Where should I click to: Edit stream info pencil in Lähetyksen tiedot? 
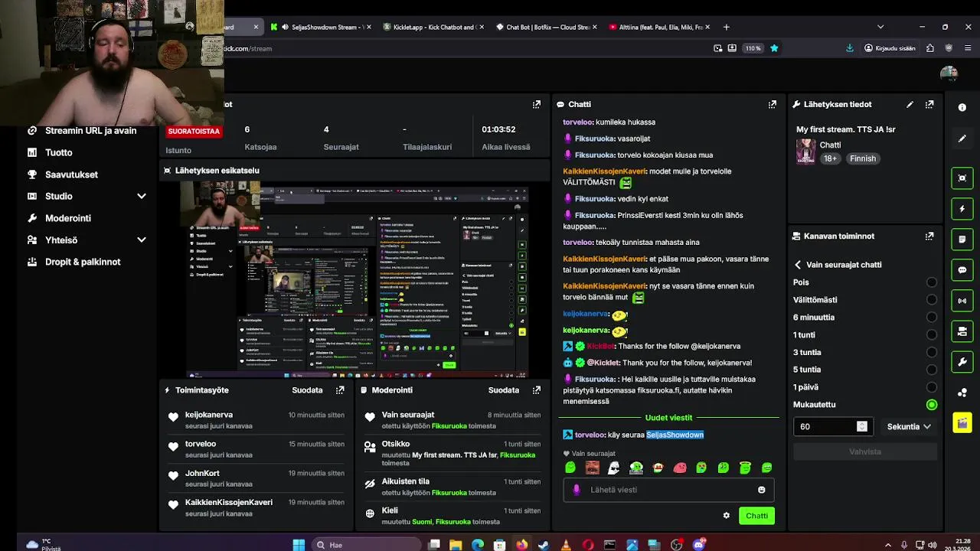[x=910, y=104]
